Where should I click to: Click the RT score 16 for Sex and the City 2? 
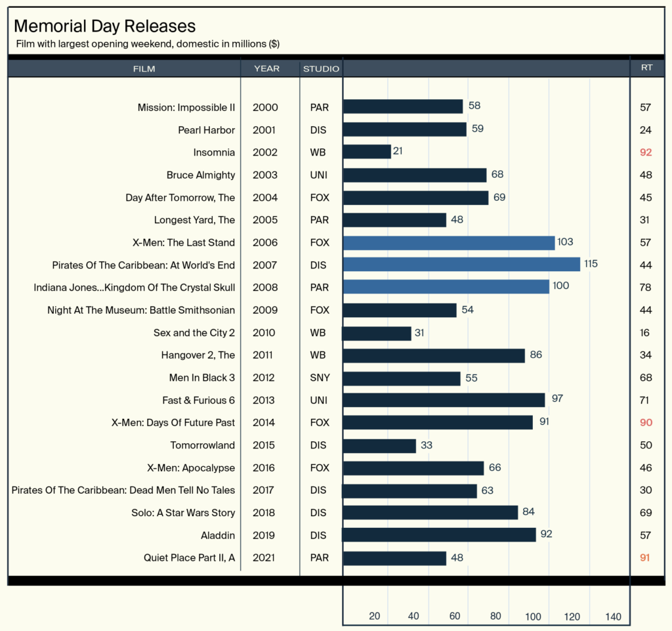click(644, 333)
